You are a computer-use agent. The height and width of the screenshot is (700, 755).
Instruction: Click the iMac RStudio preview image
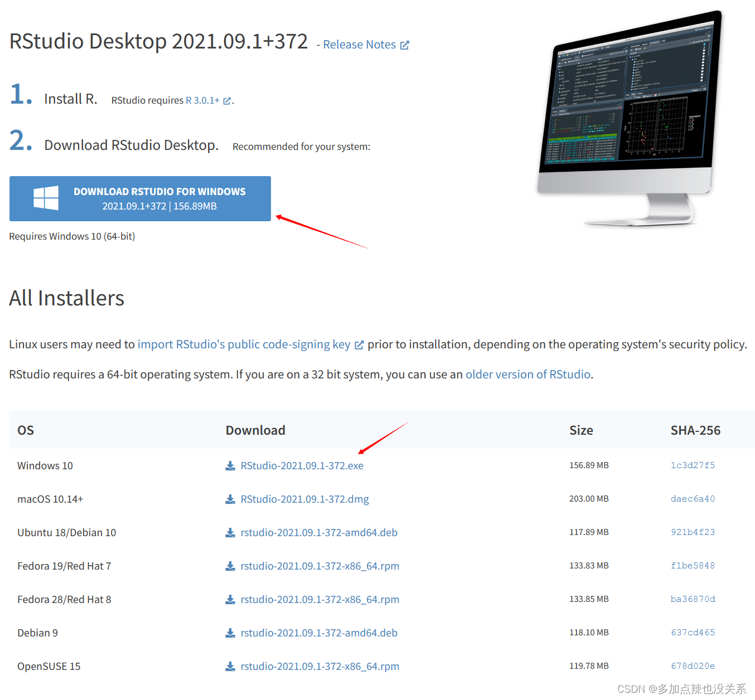coord(630,118)
